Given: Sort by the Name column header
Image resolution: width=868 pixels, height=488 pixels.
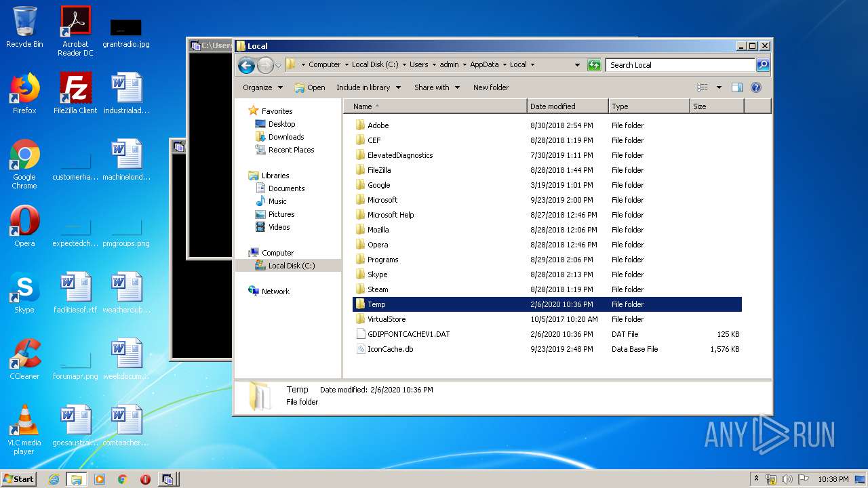Looking at the screenshot, I should coord(435,106).
